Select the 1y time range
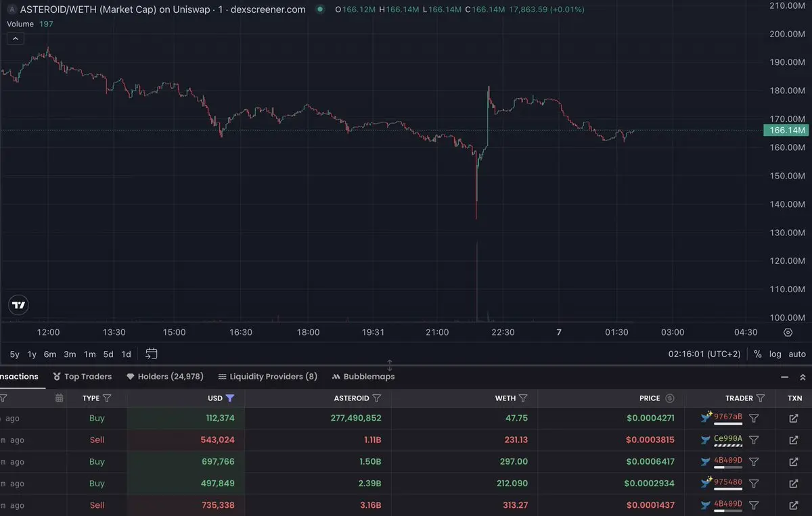The height and width of the screenshot is (516, 812). tap(32, 354)
